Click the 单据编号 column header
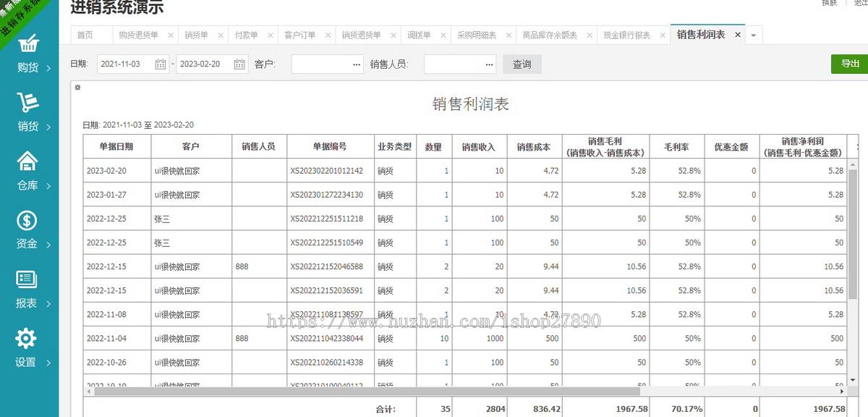Image resolution: width=868 pixels, height=417 pixels. pyautogui.click(x=331, y=146)
